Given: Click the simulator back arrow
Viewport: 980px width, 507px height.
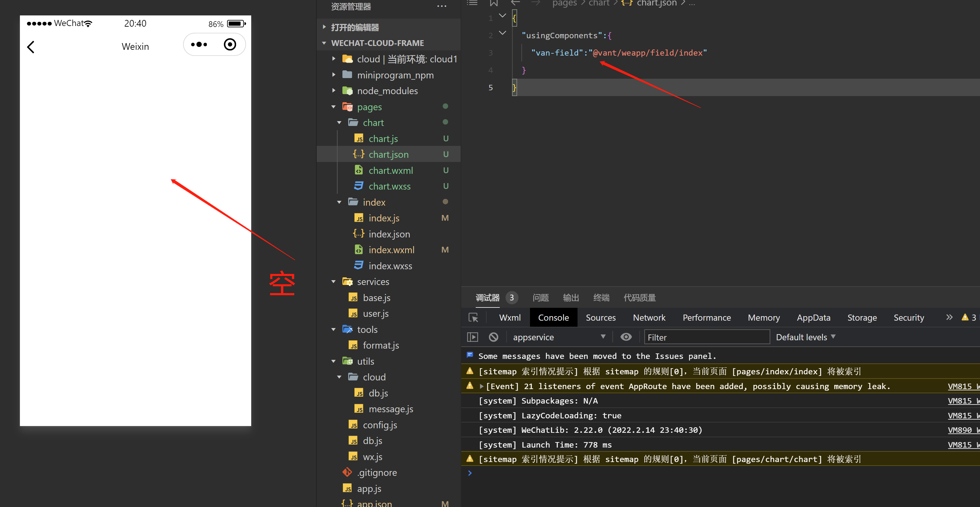Looking at the screenshot, I should 31,47.
